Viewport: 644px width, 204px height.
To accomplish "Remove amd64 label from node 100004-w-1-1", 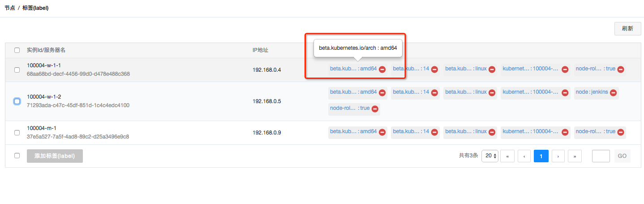I will [382, 69].
